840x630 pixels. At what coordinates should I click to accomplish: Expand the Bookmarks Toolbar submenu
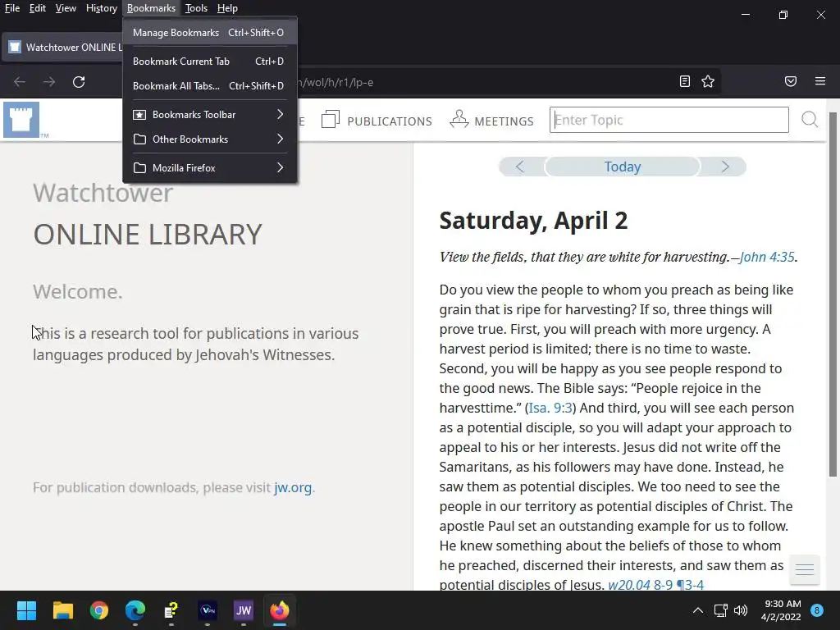[210, 115]
